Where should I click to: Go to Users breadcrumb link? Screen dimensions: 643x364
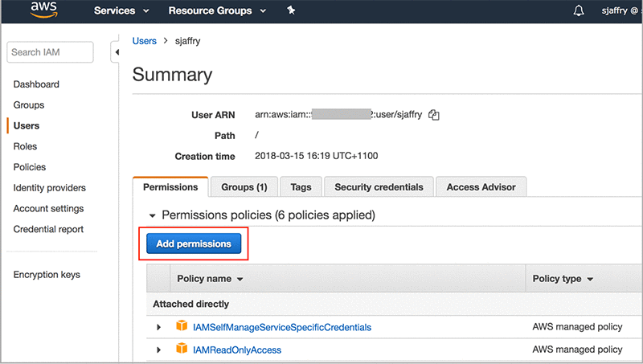[x=144, y=40]
